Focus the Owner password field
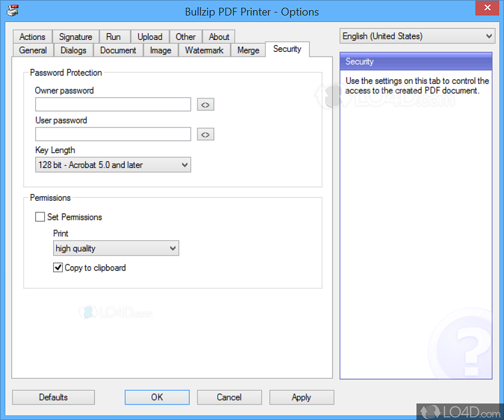504x420 pixels. 113,105
